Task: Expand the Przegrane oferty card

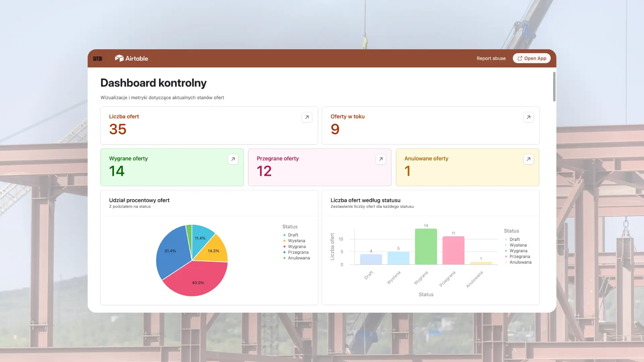Action: click(x=380, y=159)
